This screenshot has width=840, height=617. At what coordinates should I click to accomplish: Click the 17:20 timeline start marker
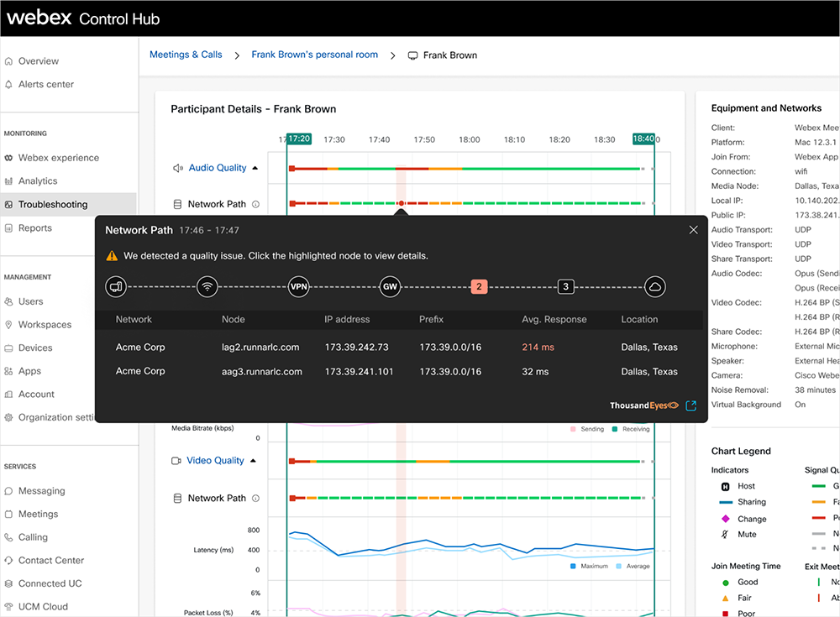coord(298,139)
